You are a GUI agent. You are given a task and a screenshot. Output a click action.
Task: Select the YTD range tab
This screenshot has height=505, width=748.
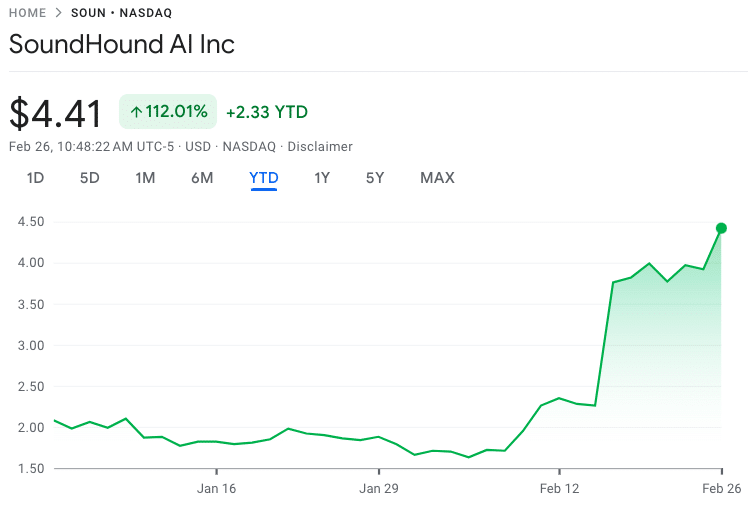264,178
